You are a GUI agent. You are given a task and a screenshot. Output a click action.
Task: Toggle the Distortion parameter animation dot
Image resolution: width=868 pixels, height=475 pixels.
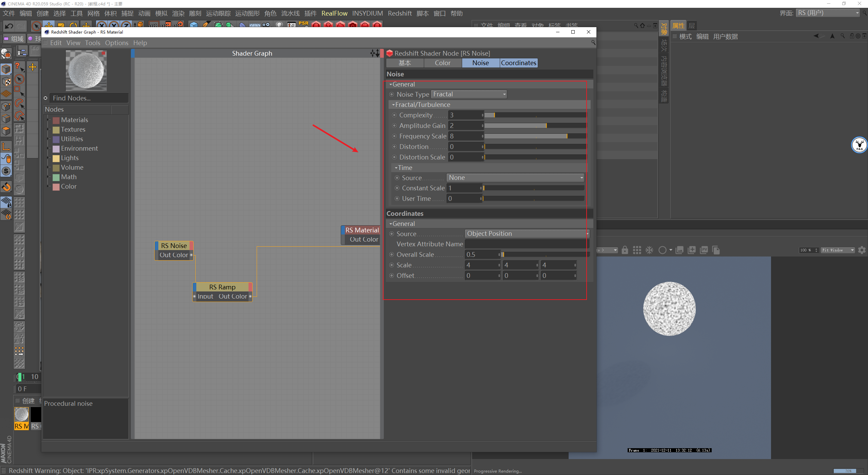coord(394,147)
